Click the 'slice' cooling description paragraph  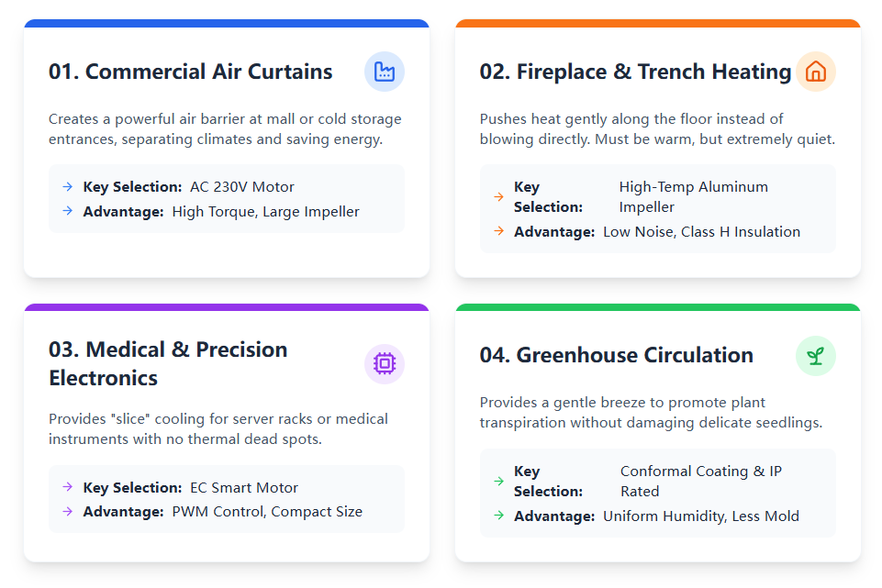pos(218,429)
